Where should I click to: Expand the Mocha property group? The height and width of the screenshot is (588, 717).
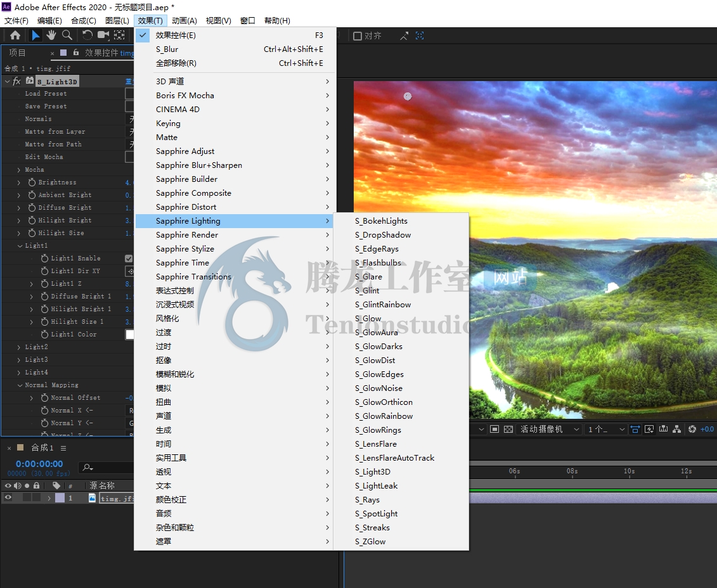pyautogui.click(x=19, y=170)
